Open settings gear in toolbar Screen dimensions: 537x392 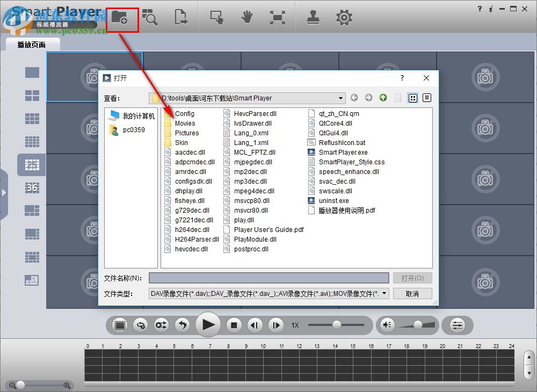click(344, 18)
